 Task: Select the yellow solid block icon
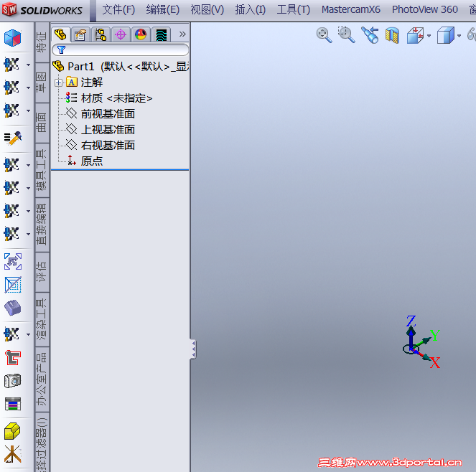pos(12,431)
